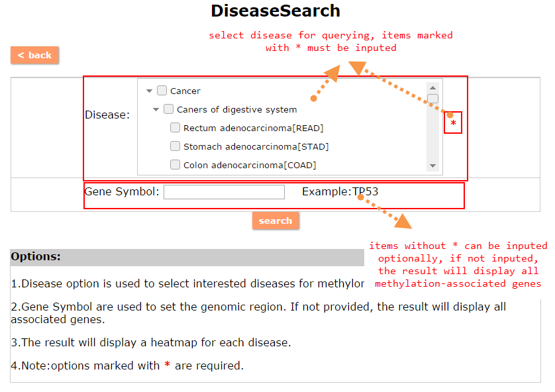Select the Colon adenocarcinoma[COAD] checkbox
555x392 pixels.
click(x=176, y=165)
